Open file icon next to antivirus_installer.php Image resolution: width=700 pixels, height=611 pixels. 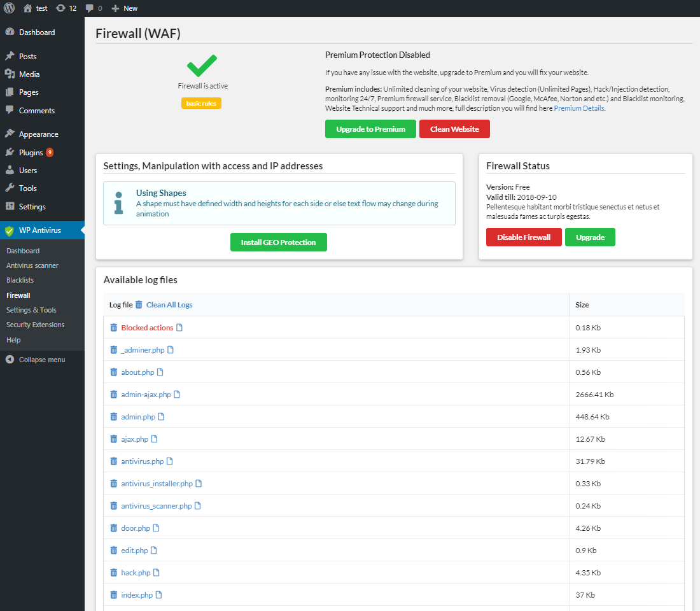[199, 484]
